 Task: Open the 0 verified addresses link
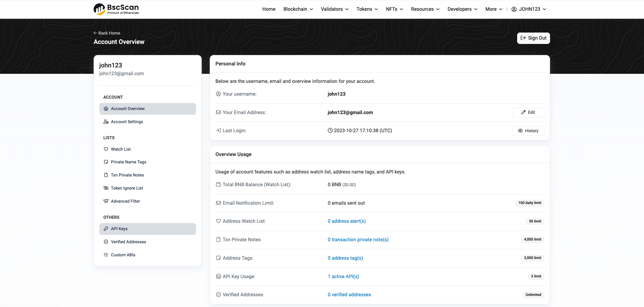click(x=349, y=295)
